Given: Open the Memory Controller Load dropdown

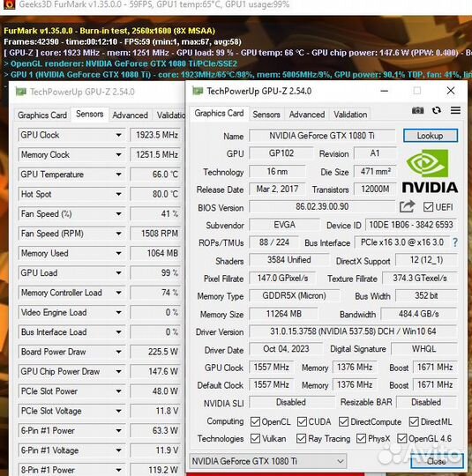Looking at the screenshot, I should [119, 293].
